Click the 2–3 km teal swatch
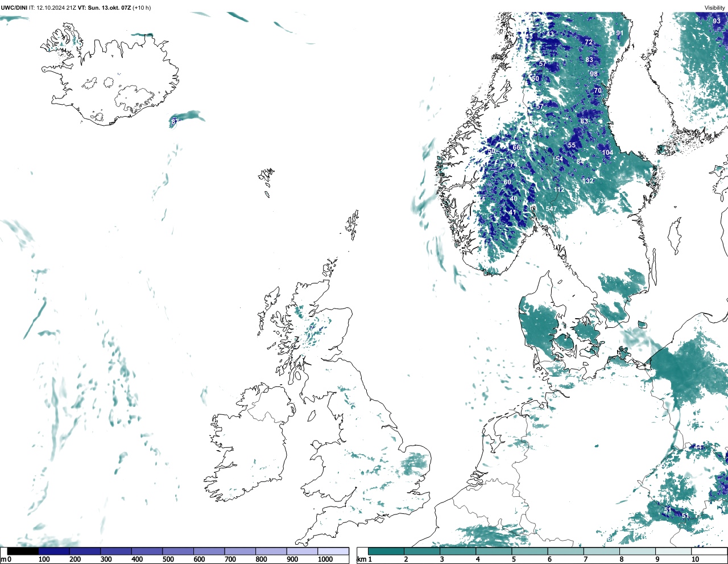Screen dimensions: 728x564 pos(422,551)
